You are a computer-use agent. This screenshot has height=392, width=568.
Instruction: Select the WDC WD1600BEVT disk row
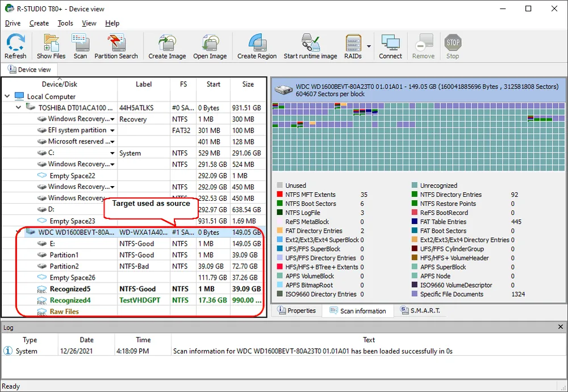[x=134, y=232]
